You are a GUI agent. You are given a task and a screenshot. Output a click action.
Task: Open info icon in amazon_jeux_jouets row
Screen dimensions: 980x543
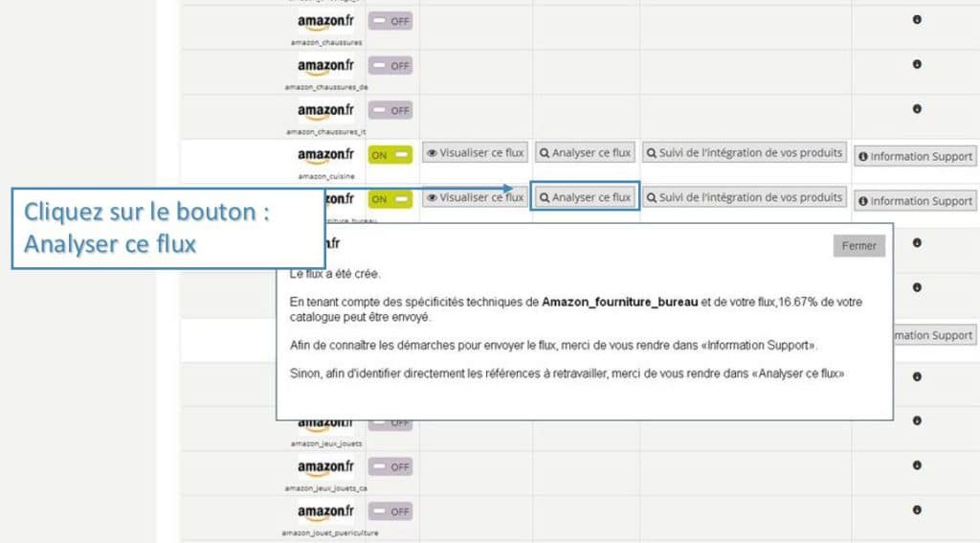[917, 421]
